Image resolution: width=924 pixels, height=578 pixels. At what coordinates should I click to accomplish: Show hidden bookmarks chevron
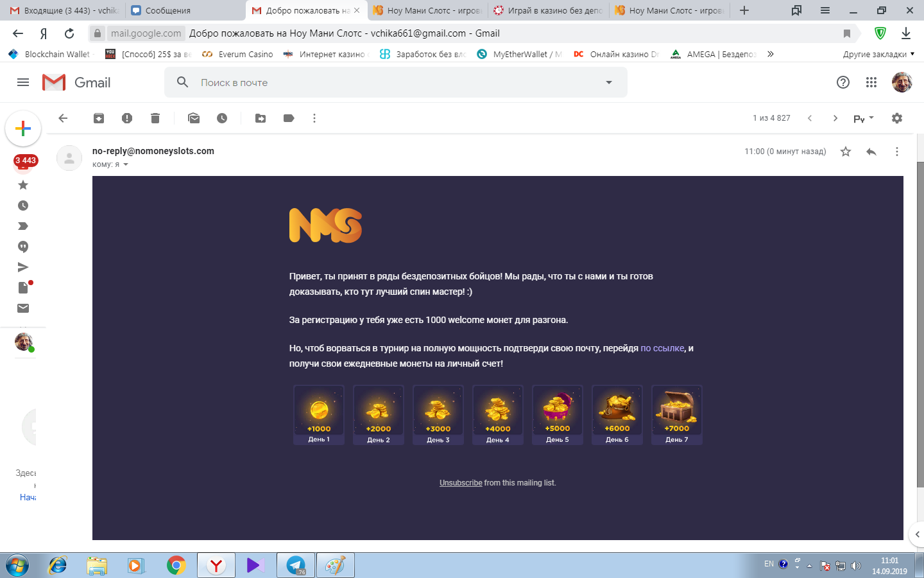pyautogui.click(x=770, y=54)
